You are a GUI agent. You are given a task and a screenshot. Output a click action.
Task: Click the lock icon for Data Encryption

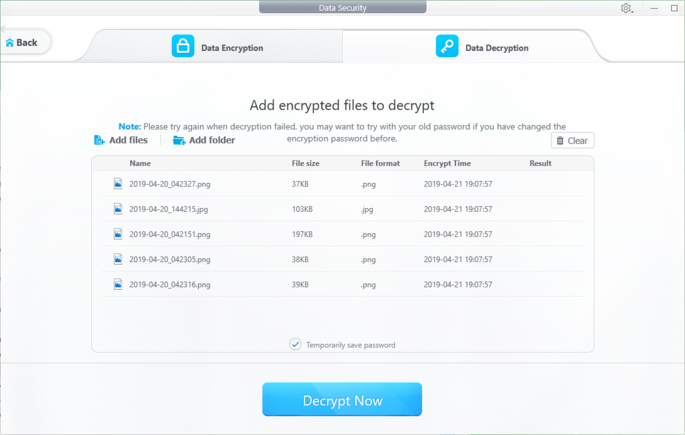pyautogui.click(x=183, y=46)
